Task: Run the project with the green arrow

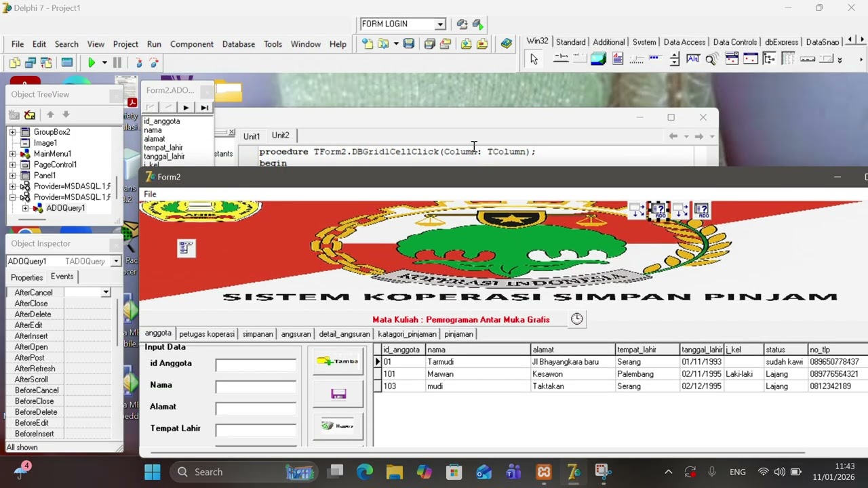Action: tap(92, 63)
